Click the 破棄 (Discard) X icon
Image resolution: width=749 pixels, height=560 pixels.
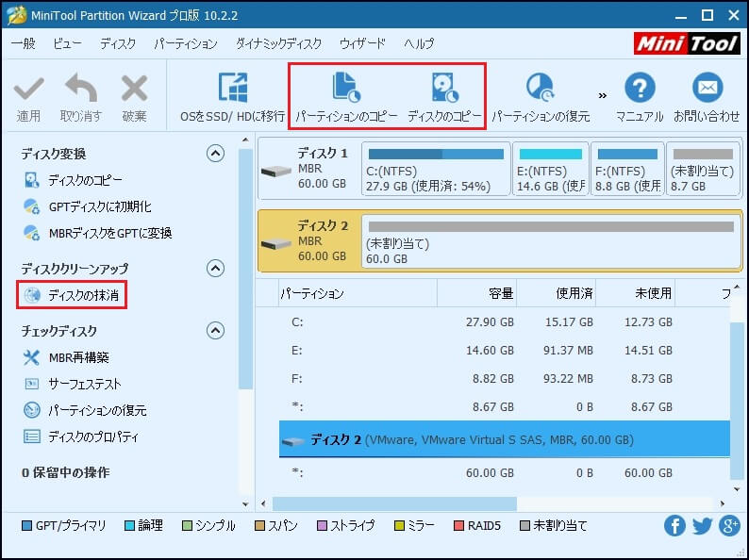pyautogui.click(x=134, y=89)
